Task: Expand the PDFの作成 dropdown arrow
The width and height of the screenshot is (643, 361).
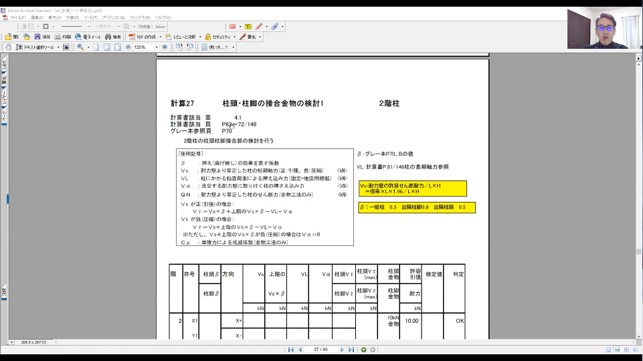Action: click(x=160, y=37)
